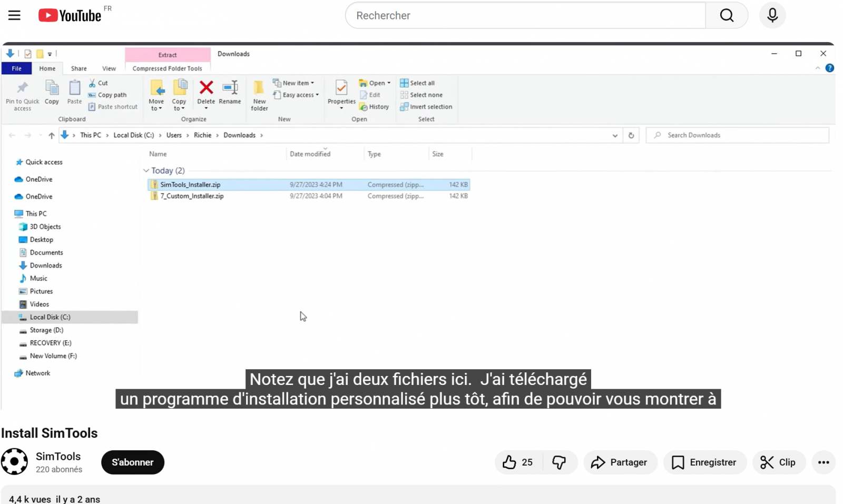Create a New folder from the ribbon
843x504 pixels.
point(259,95)
